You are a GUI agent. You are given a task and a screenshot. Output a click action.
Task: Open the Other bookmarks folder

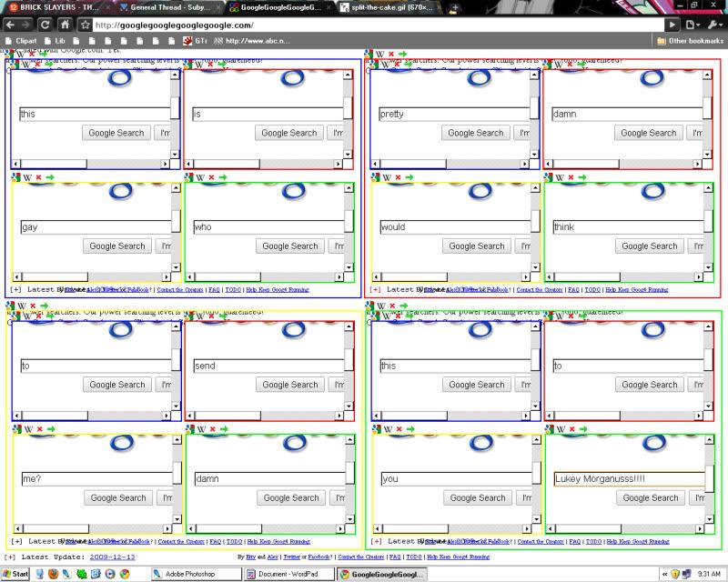tap(688, 41)
